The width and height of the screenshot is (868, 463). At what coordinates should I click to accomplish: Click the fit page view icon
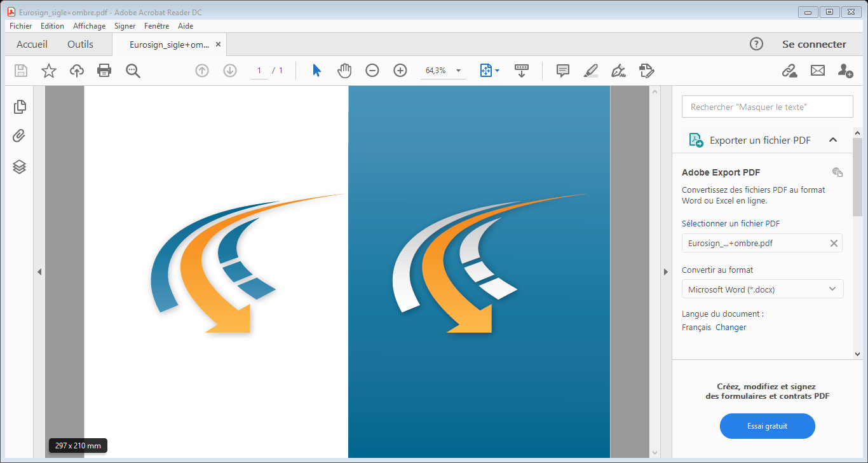486,71
